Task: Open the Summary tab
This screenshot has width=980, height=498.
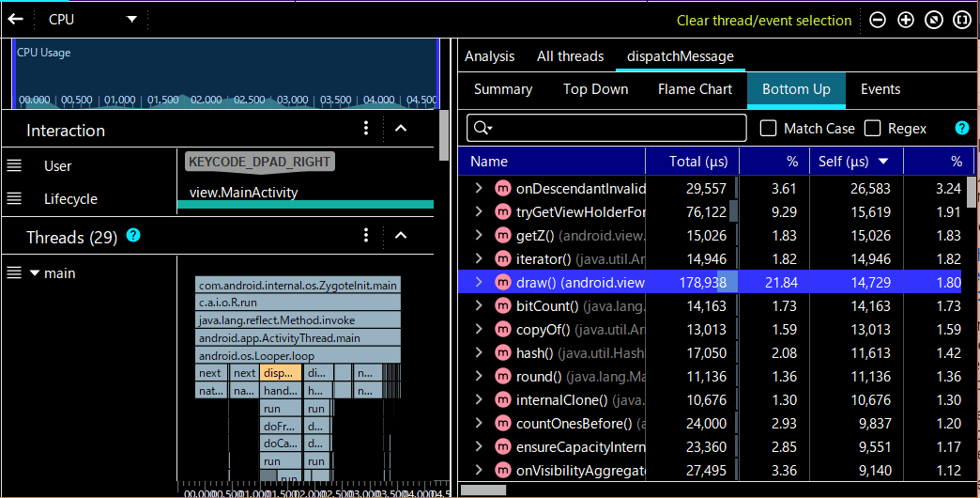Action: pyautogui.click(x=503, y=89)
